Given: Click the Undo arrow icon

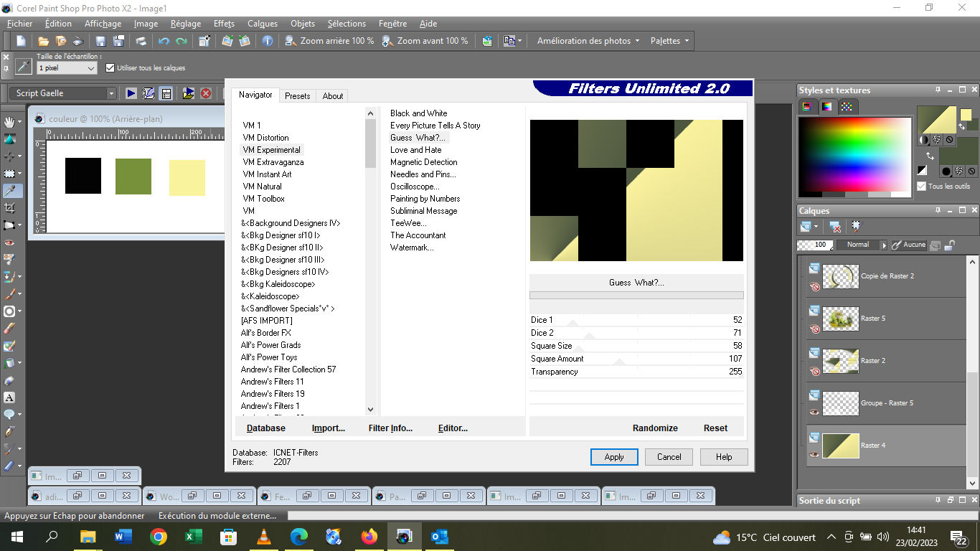Looking at the screenshot, I should coord(164,41).
